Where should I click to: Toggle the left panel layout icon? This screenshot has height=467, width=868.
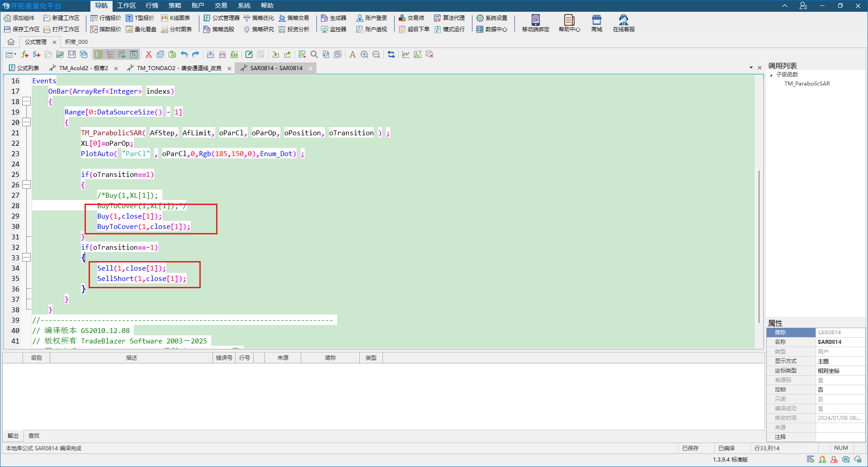(99, 54)
